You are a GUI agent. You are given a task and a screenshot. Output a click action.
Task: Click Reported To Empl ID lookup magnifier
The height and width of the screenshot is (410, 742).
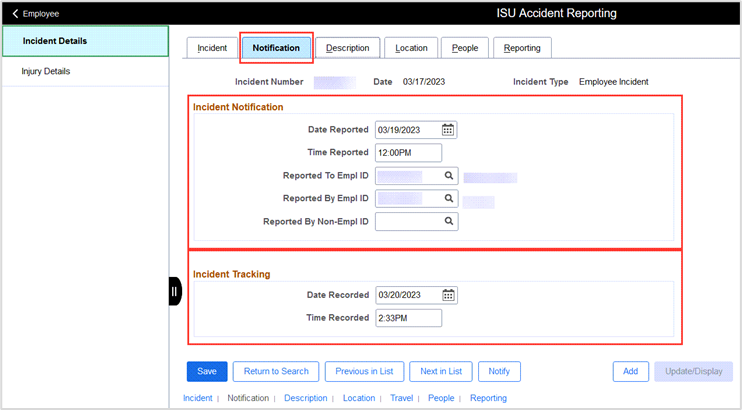pos(449,176)
